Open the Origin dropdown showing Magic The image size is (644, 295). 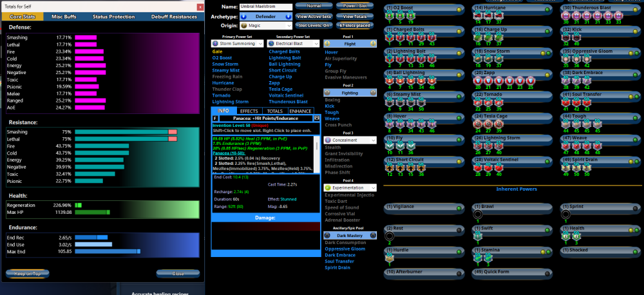pos(266,26)
